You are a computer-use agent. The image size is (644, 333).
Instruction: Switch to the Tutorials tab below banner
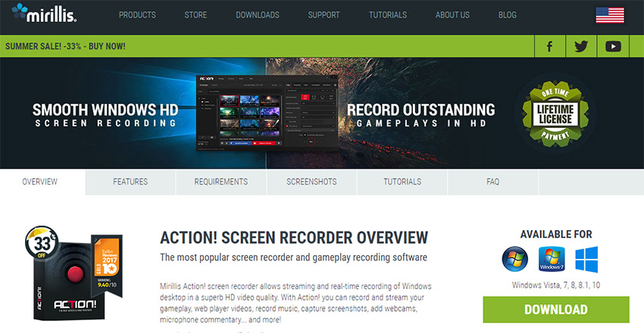(x=402, y=182)
